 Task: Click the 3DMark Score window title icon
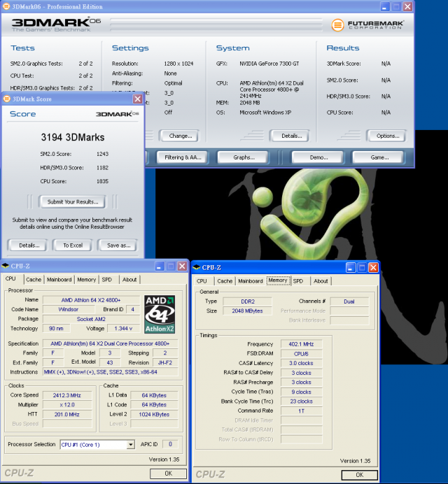[x=7, y=99]
